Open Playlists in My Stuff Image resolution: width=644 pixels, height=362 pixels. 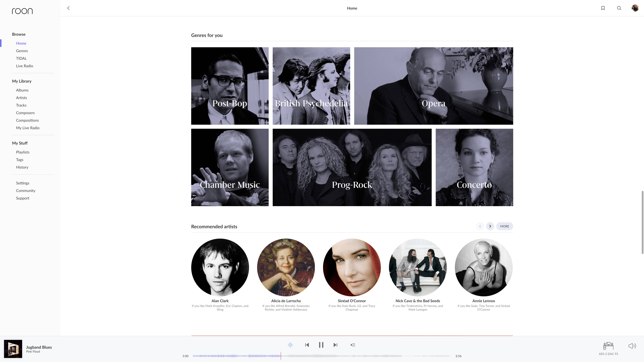pyautogui.click(x=23, y=152)
